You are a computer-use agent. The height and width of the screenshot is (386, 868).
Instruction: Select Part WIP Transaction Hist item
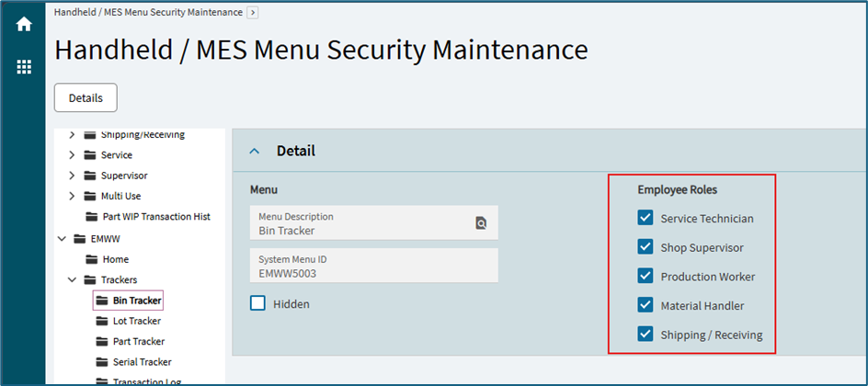[x=156, y=217]
